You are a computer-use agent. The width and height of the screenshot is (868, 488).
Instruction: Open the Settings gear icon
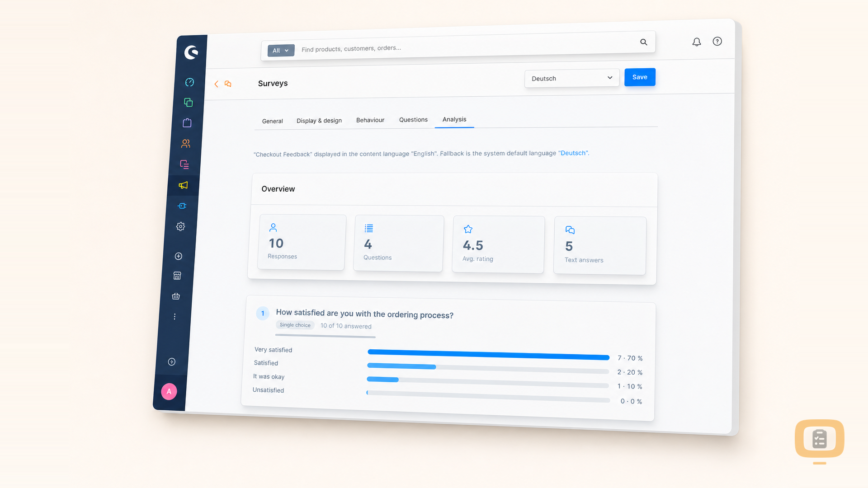point(180,226)
